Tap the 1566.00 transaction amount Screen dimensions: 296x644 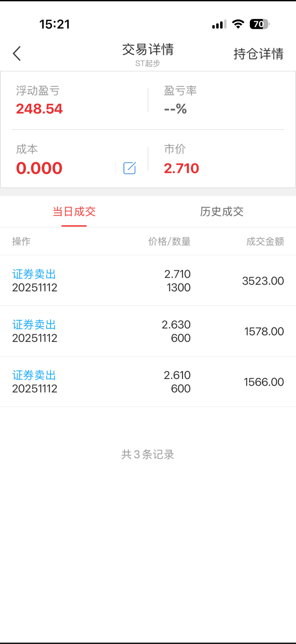[x=264, y=382]
